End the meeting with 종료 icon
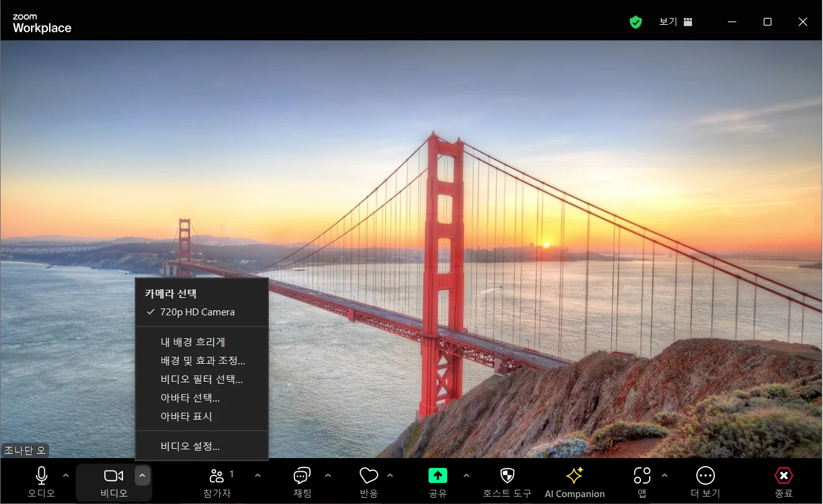 [x=784, y=476]
